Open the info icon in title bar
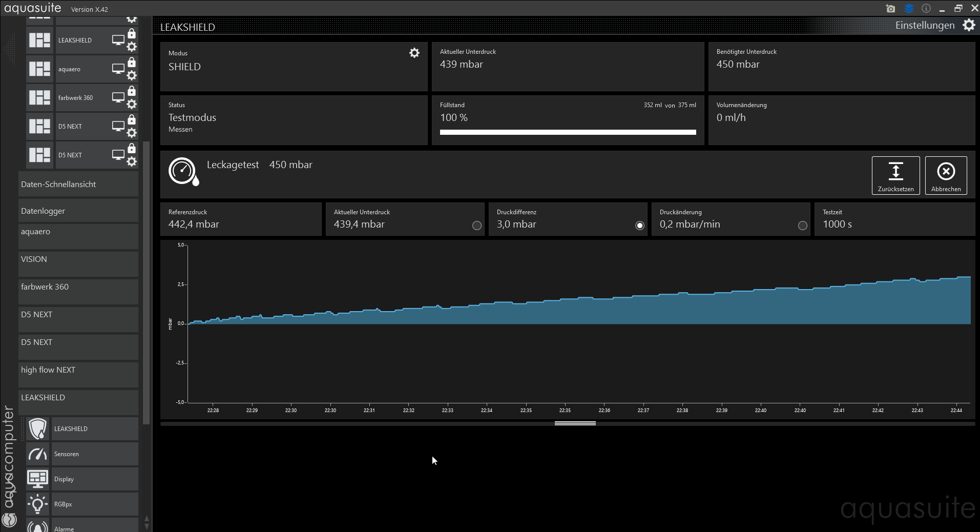The width and height of the screenshot is (980, 532). click(x=926, y=9)
